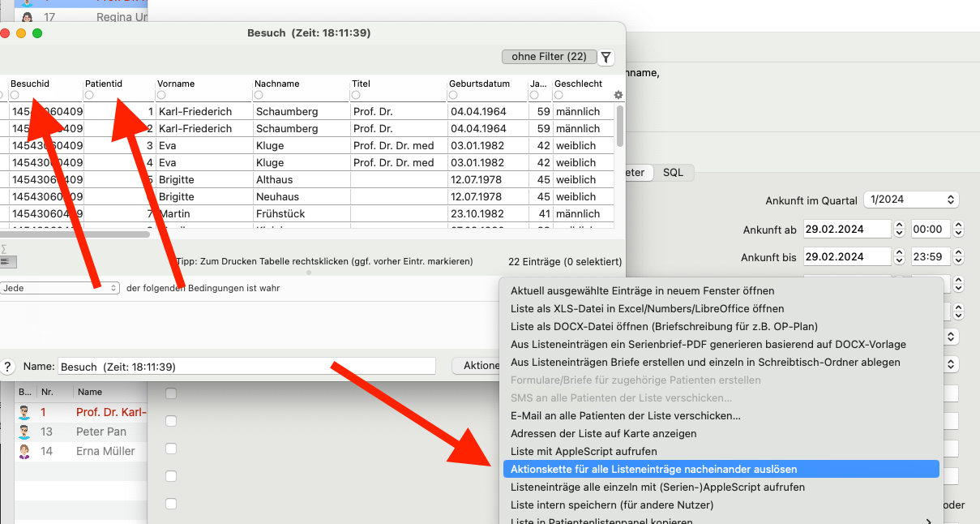The width and height of the screenshot is (980, 524).
Task: Check the first checkbox in the list
Action: point(171,393)
